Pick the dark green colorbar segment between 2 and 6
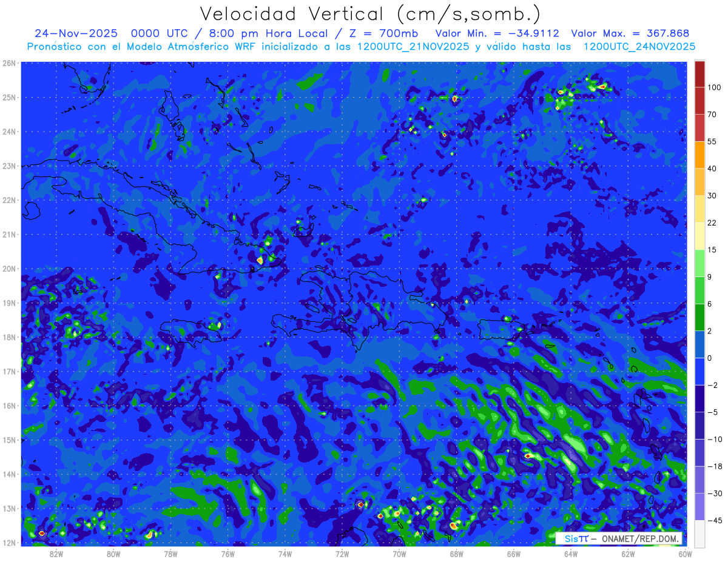The height and width of the screenshot is (562, 728). point(699,317)
